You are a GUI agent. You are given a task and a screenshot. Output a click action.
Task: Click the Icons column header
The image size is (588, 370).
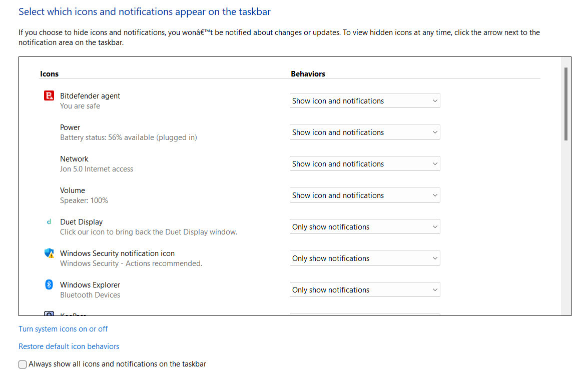[49, 74]
